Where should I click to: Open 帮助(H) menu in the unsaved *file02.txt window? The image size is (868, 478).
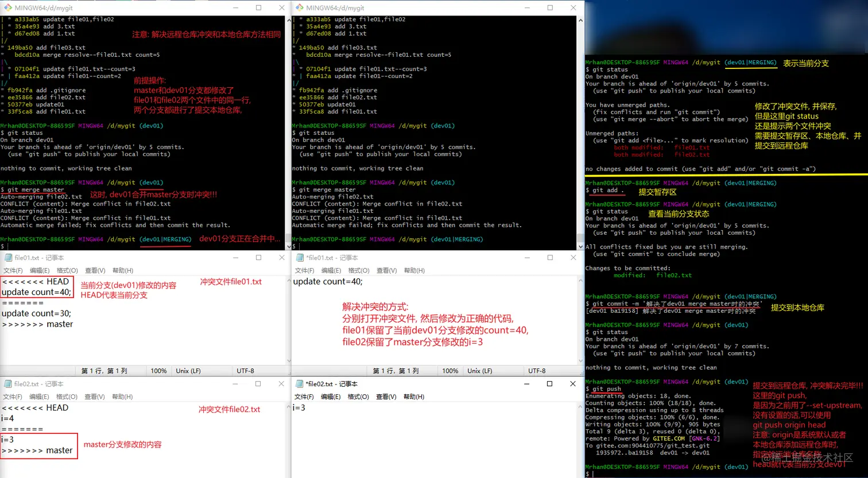pyautogui.click(x=414, y=397)
